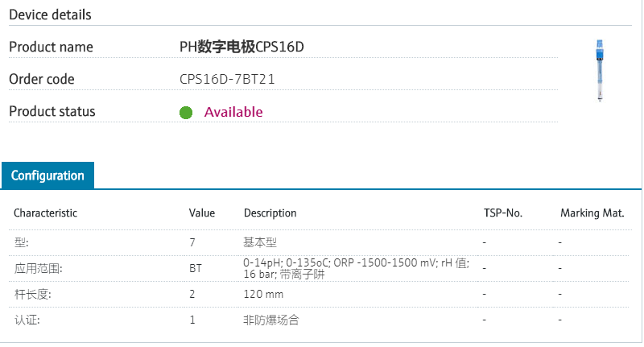Click the product name PH数字电极CPS16D
644x347 pixels.
[242, 47]
